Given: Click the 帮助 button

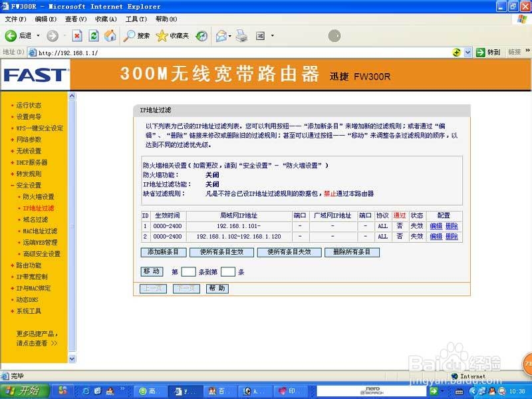Looking at the screenshot, I should click(x=217, y=289).
